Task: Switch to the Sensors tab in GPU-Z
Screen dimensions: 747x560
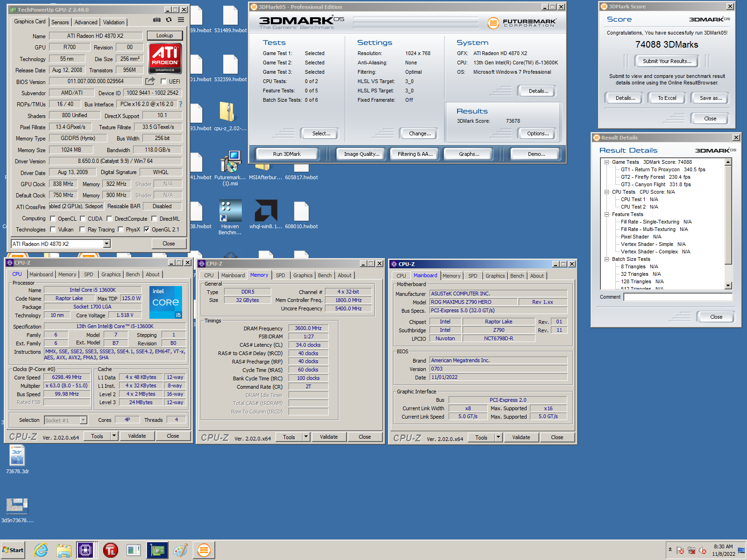Action: pyautogui.click(x=60, y=22)
